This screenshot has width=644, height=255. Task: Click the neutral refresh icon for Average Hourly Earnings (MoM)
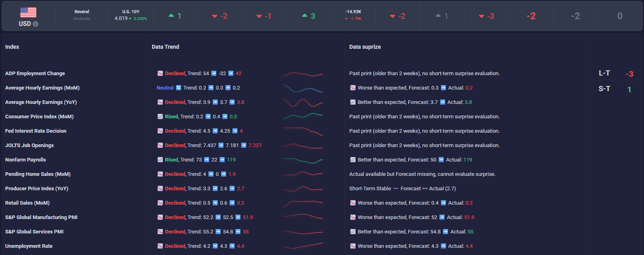[179, 88]
